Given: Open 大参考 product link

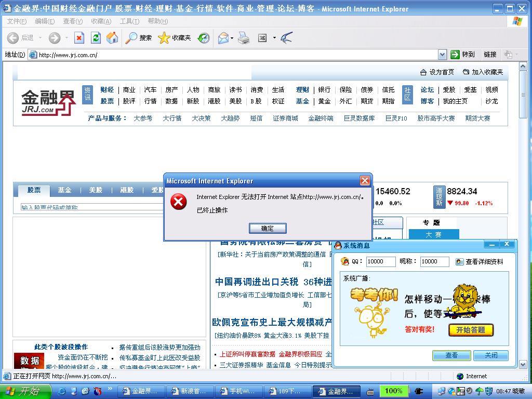Looking at the screenshot, I should pyautogui.click(x=143, y=118).
